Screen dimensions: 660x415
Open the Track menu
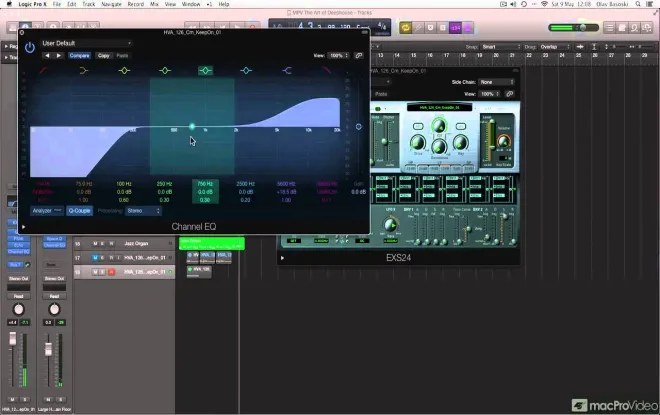88,4
